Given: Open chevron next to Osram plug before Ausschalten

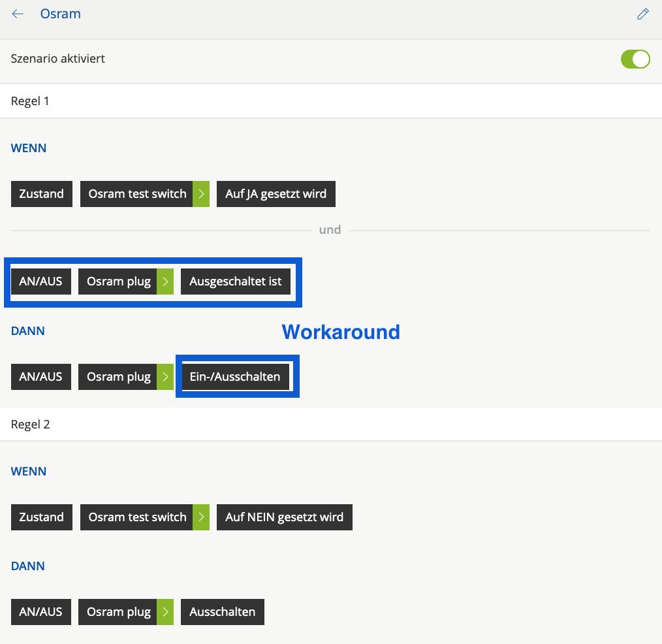Looking at the screenshot, I should (x=165, y=612).
